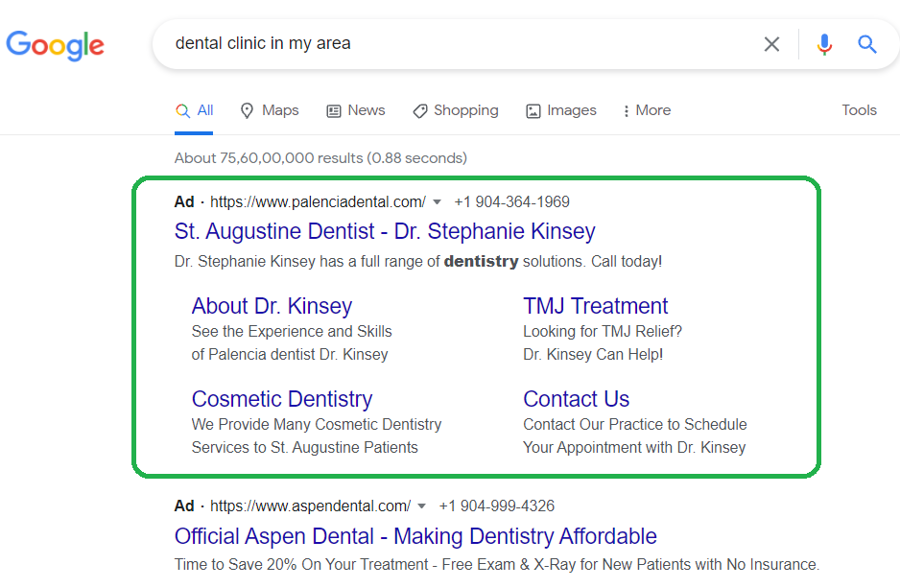Click the 'Looking for TMJ Relief?' text

pos(603,332)
